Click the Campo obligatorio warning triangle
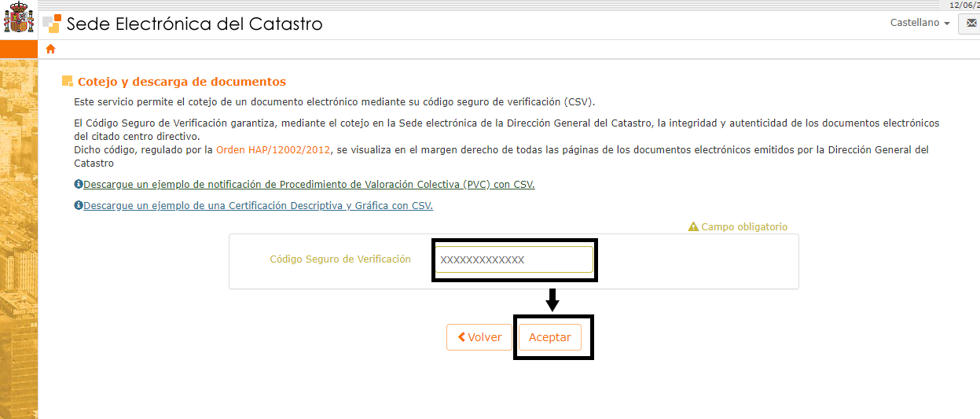The image size is (980, 419). 693,227
